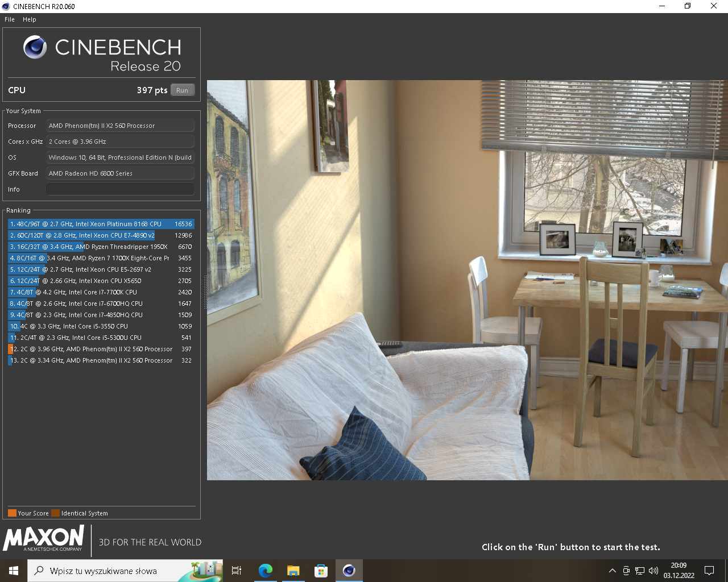Viewport: 728px width, 582px height.
Task: Show hidden system tray icons
Action: pos(612,571)
